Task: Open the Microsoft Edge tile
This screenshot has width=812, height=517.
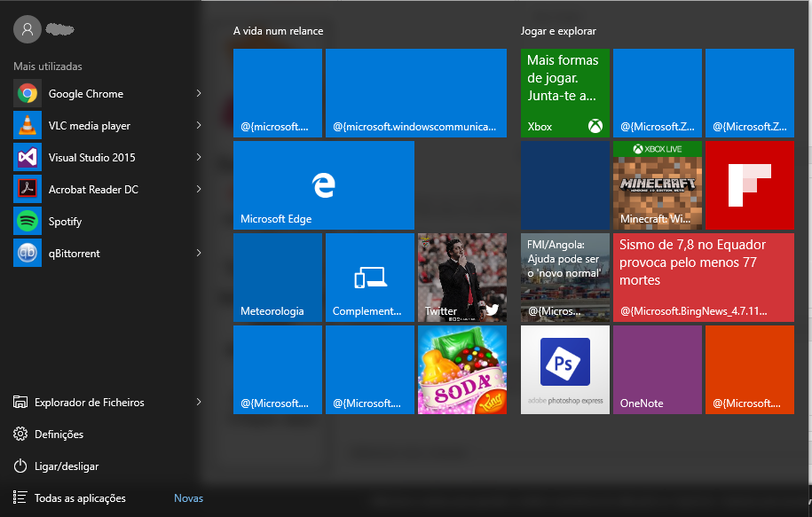Action: point(324,185)
